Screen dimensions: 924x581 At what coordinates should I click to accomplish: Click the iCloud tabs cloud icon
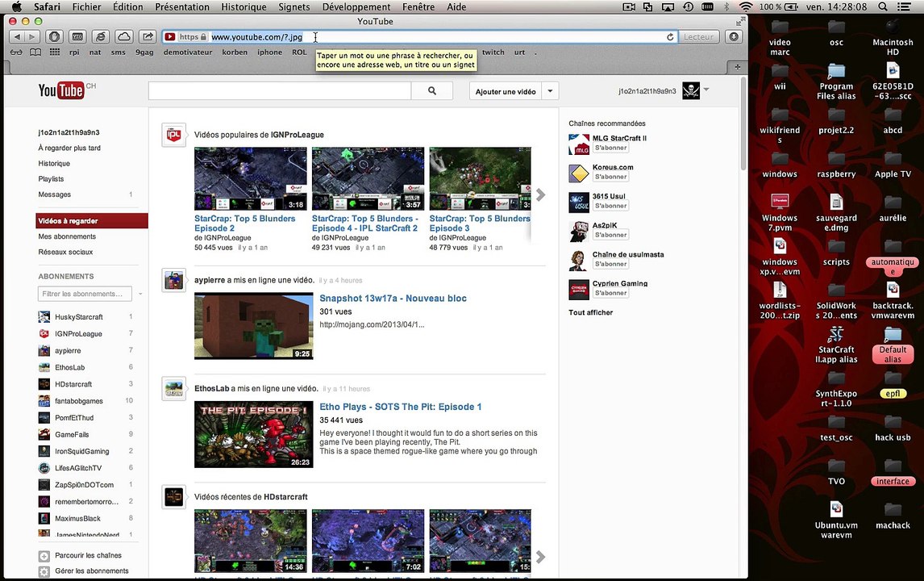tap(123, 36)
